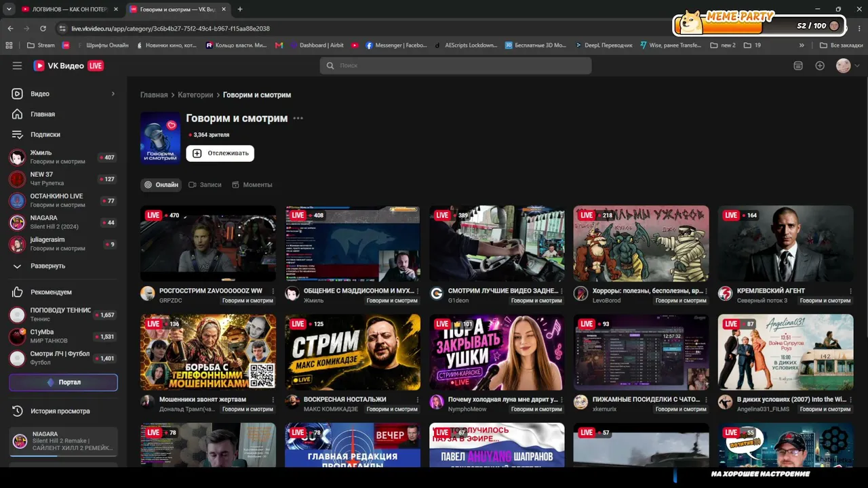The height and width of the screenshot is (488, 868).
Task: Open ОБЩЕНИЕ С МЭДДИСОНОМ stream thumbnail
Action: [353, 243]
